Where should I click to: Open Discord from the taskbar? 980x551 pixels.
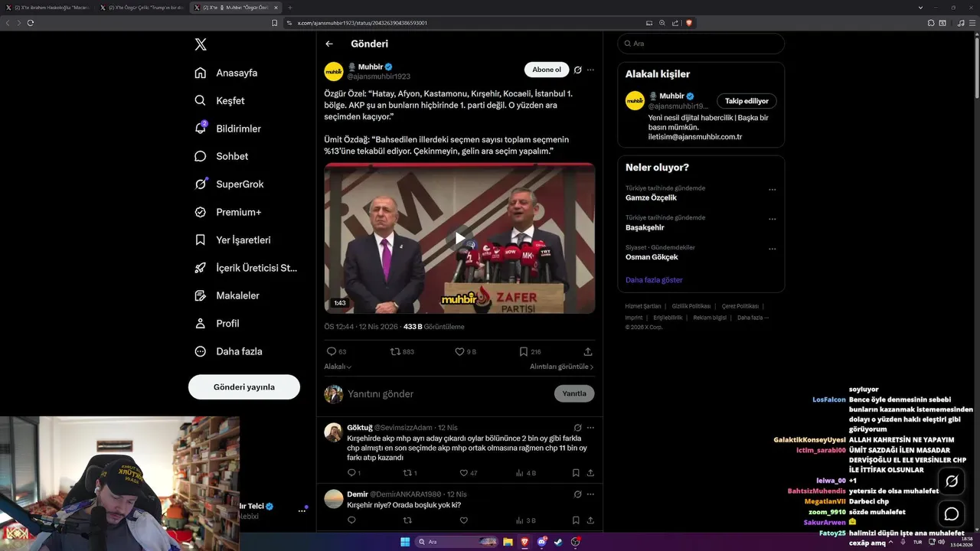click(x=541, y=542)
